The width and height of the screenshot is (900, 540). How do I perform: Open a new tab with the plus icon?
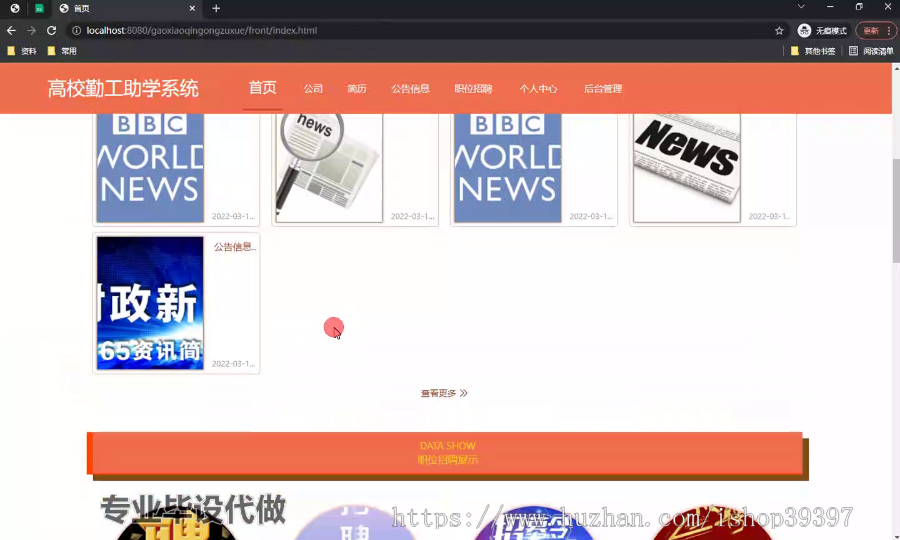point(216,9)
